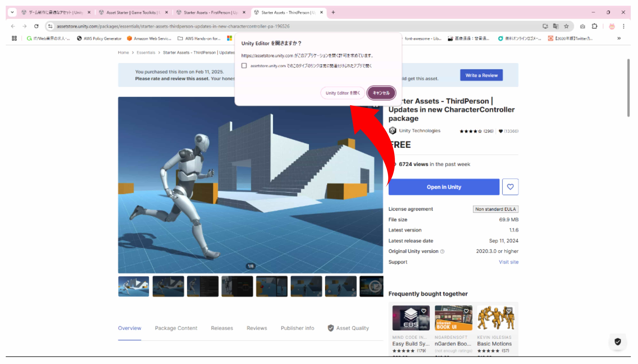Image resolution: width=638 pixels, height=364 pixels.
Task: Select the second screenshot thumbnail
Action: [168, 286]
